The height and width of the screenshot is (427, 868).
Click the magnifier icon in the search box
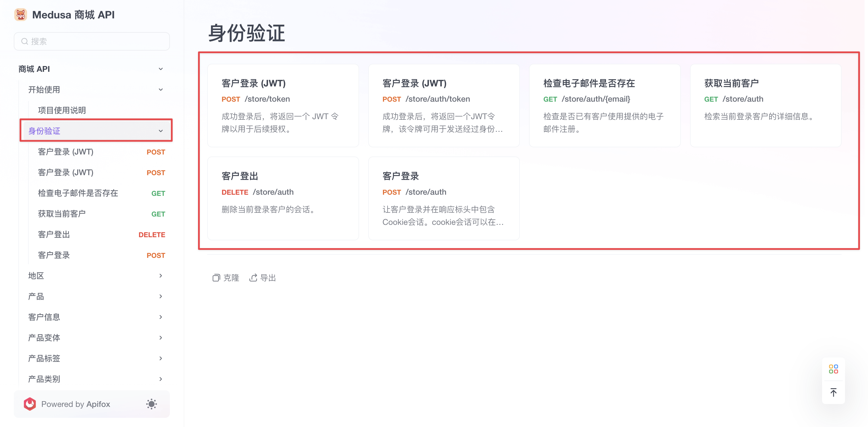(24, 41)
